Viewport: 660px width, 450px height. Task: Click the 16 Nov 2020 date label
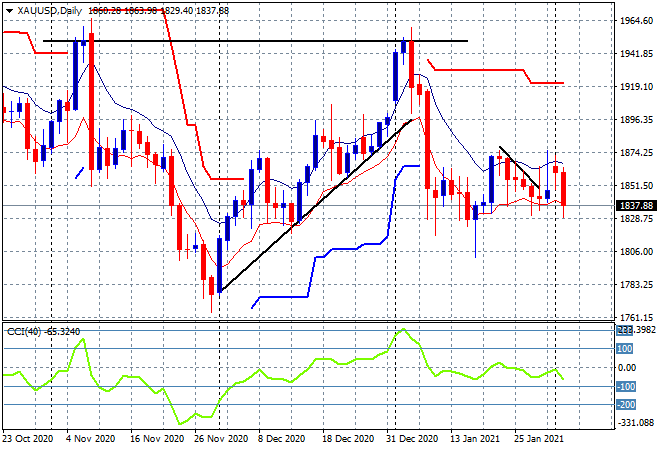158,438
